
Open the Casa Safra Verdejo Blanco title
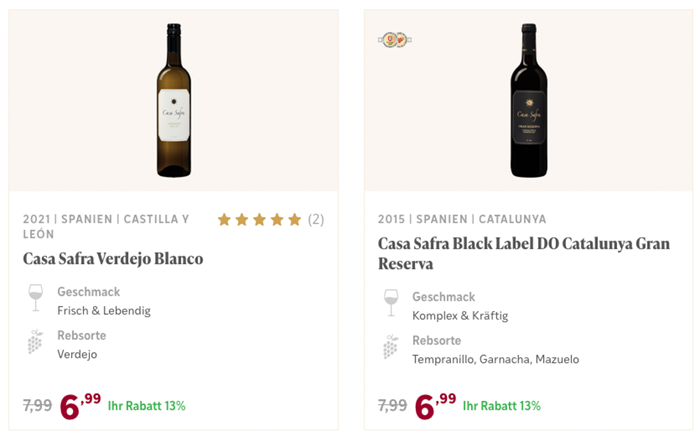[x=113, y=259]
